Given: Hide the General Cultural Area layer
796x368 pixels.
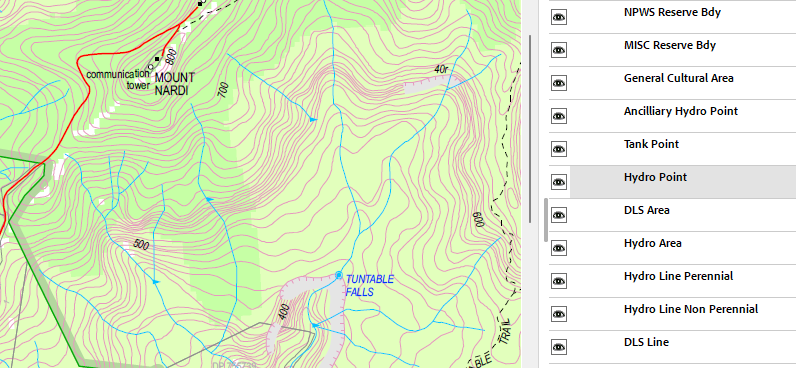Looking at the screenshot, I should coord(558,83).
